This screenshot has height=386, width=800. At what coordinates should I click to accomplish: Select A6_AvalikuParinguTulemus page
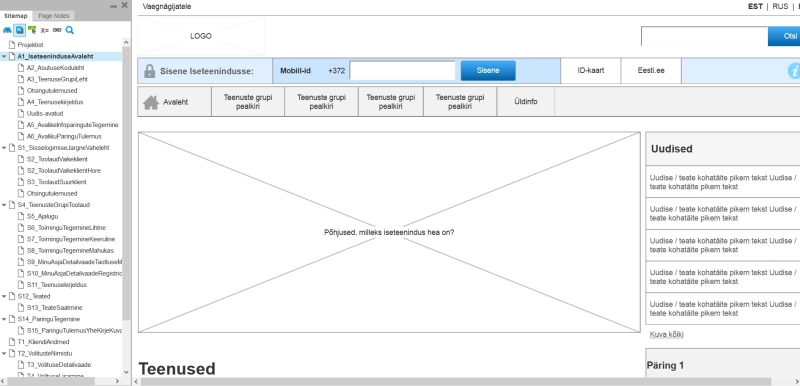pyautogui.click(x=64, y=137)
